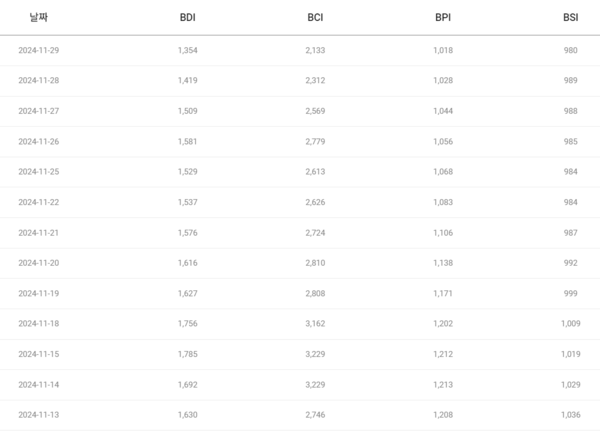Select BSI value 1,036 for 2024-11-13

[569, 416]
